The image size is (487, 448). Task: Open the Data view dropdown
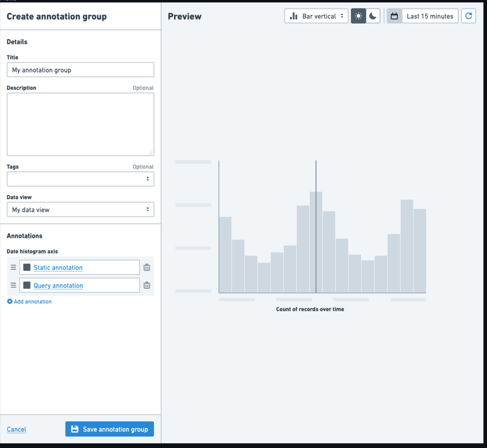tap(80, 210)
